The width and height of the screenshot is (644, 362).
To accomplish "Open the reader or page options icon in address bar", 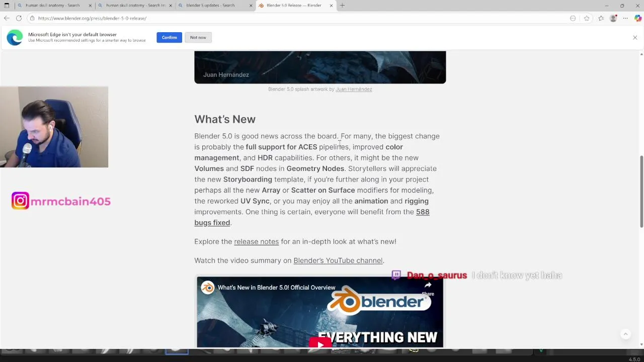I will click(x=573, y=18).
